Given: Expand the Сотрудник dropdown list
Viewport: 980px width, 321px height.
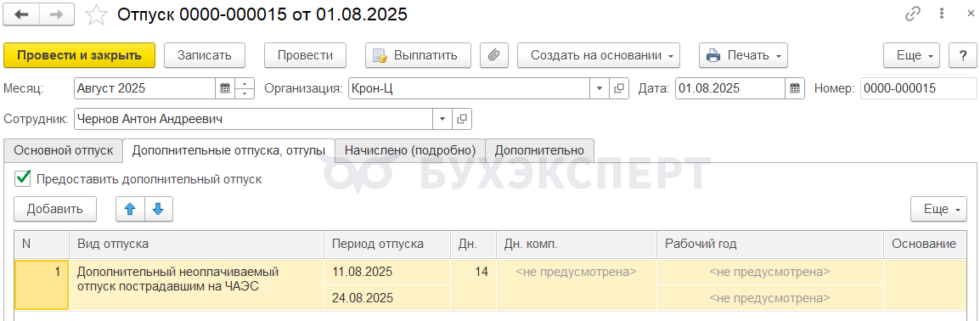Looking at the screenshot, I should (442, 119).
